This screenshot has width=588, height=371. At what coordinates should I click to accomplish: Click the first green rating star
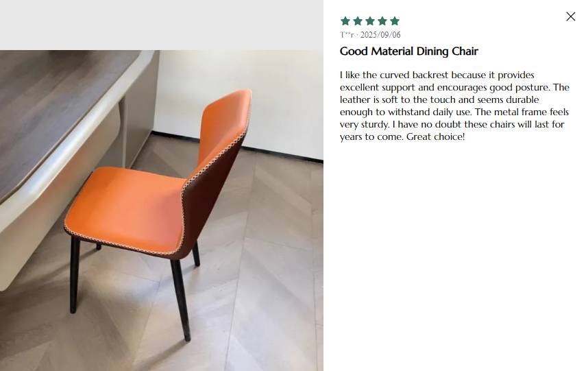[x=345, y=21]
